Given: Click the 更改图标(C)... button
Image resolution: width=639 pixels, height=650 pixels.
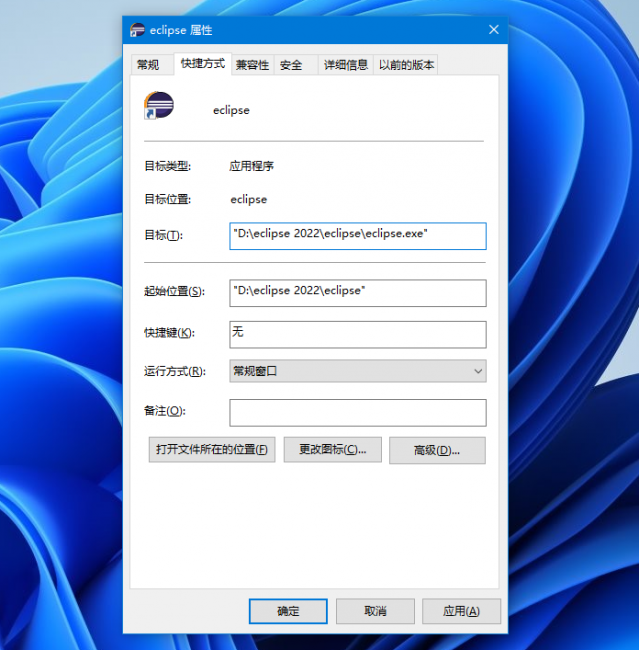Looking at the screenshot, I should 333,449.
